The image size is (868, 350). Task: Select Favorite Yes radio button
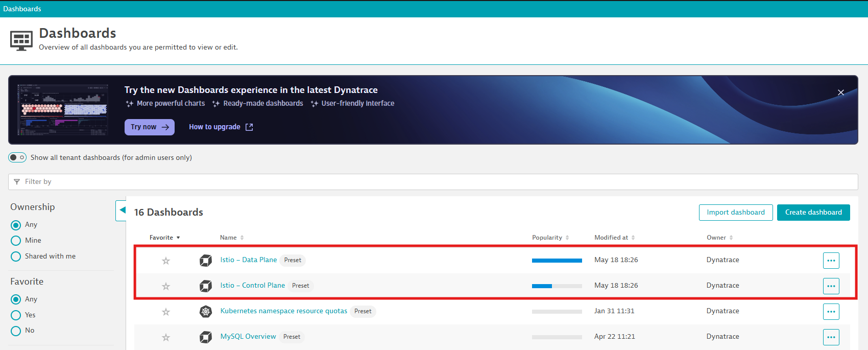16,315
